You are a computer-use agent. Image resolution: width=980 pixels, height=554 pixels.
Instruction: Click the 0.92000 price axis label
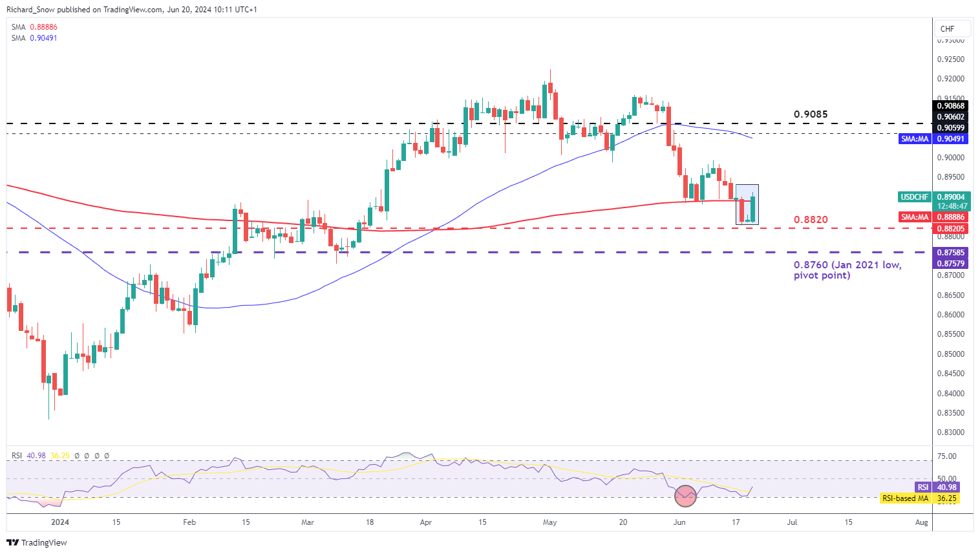(951, 79)
